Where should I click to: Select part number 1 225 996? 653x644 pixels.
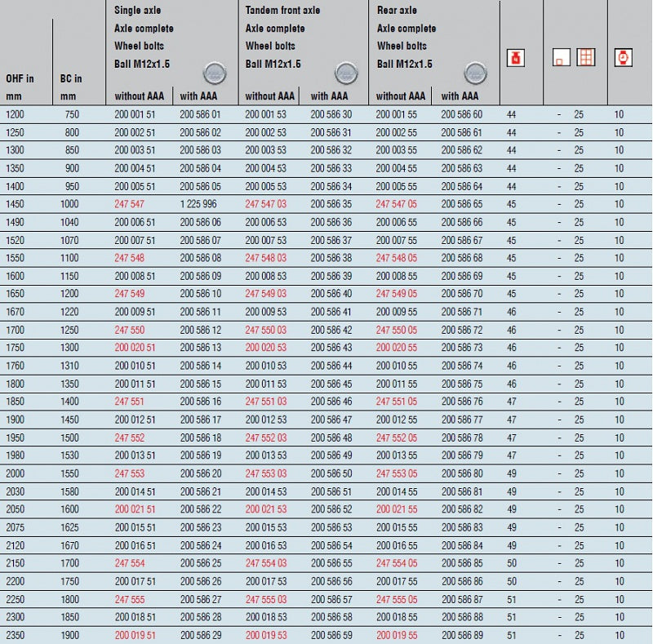[x=198, y=204]
